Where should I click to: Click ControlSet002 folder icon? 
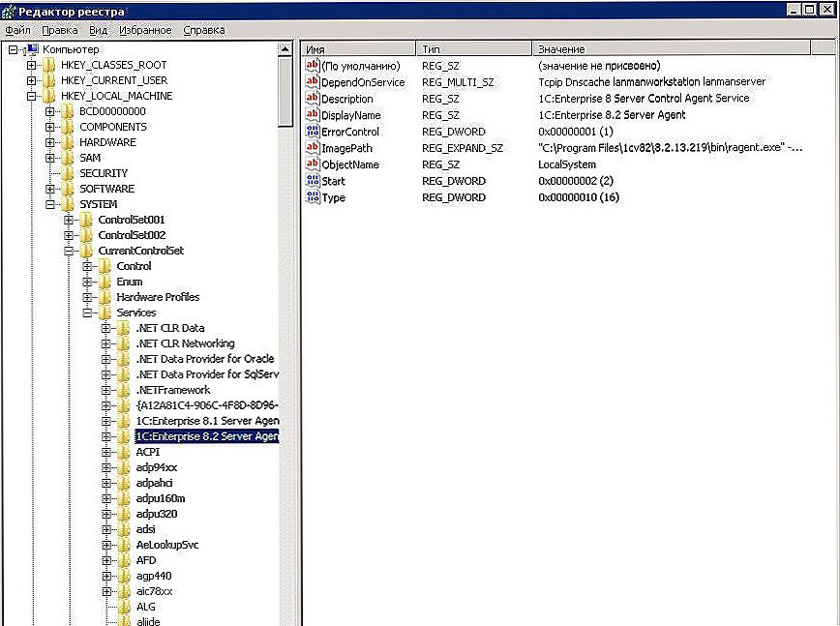(x=86, y=236)
